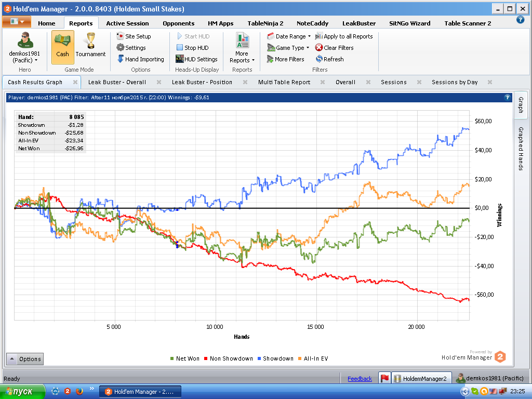Open the HM Apps ribbon tab
Viewport: 532px width, 399px height.
(x=220, y=23)
